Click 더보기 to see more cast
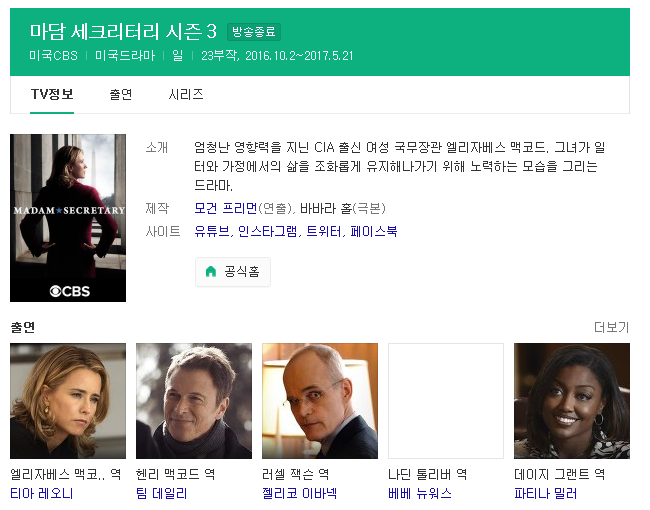Screen dimensions: 650x510 click(611, 328)
